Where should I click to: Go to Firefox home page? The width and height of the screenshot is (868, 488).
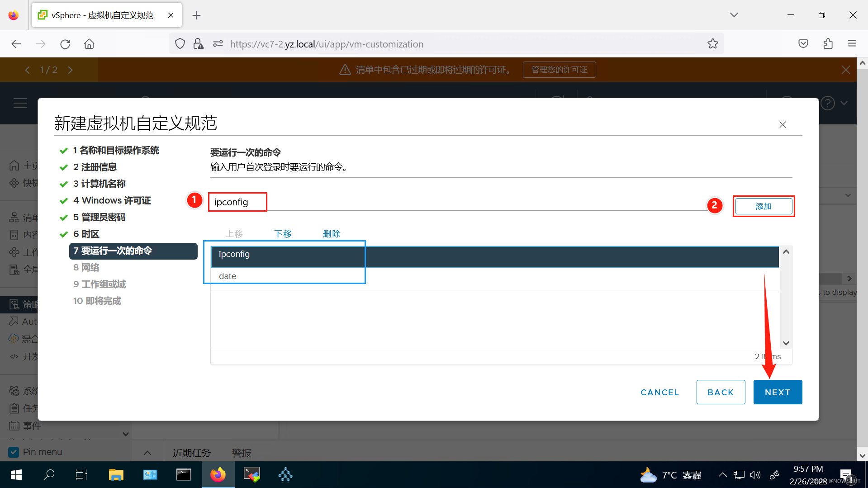click(89, 44)
